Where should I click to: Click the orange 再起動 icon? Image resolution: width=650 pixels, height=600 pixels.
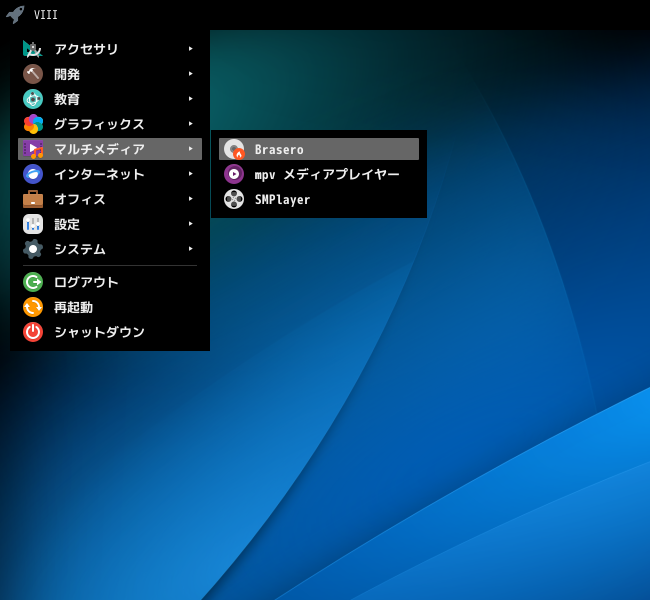[33, 307]
